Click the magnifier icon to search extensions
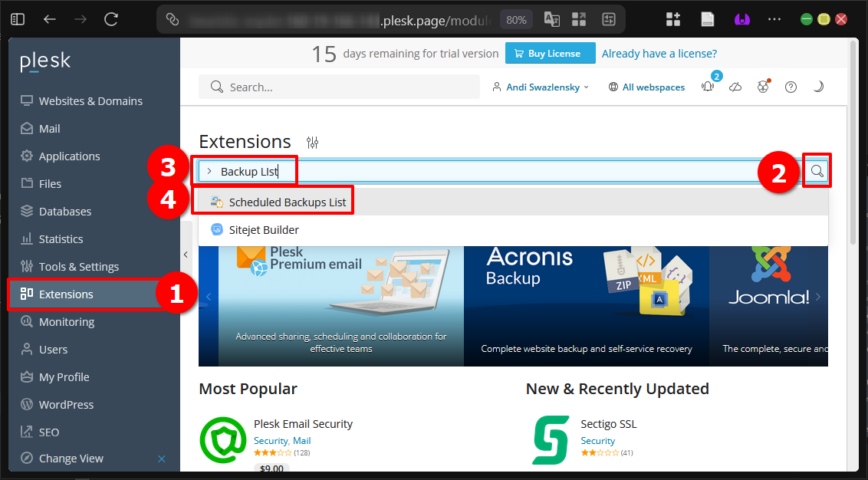This screenshot has width=868, height=480. coord(817,170)
